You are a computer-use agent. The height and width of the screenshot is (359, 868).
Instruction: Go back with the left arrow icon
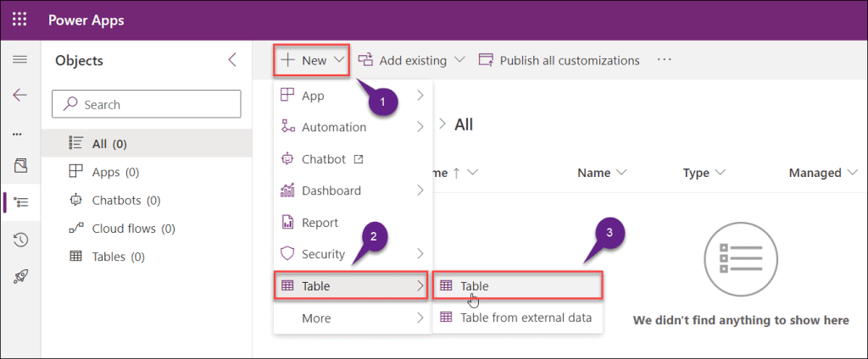click(20, 95)
